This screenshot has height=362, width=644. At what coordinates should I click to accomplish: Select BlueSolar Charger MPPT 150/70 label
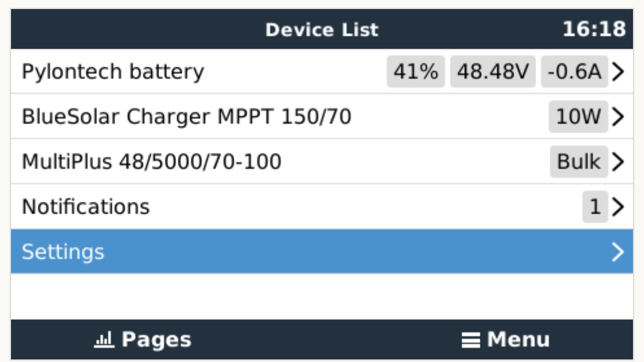(186, 117)
